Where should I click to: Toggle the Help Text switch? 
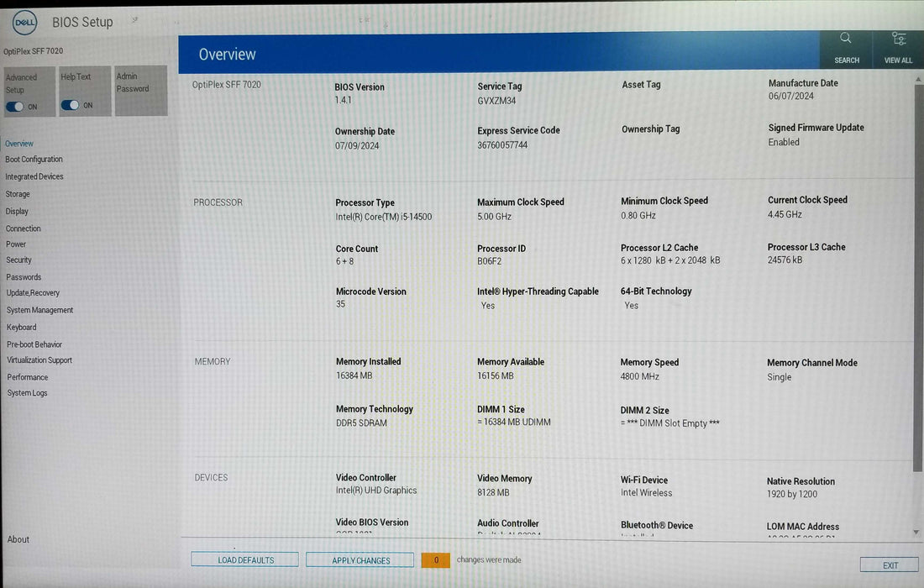(x=70, y=105)
